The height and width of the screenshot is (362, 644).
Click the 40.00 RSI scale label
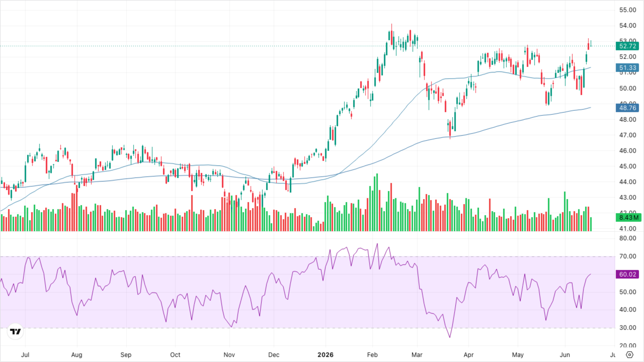point(627,309)
